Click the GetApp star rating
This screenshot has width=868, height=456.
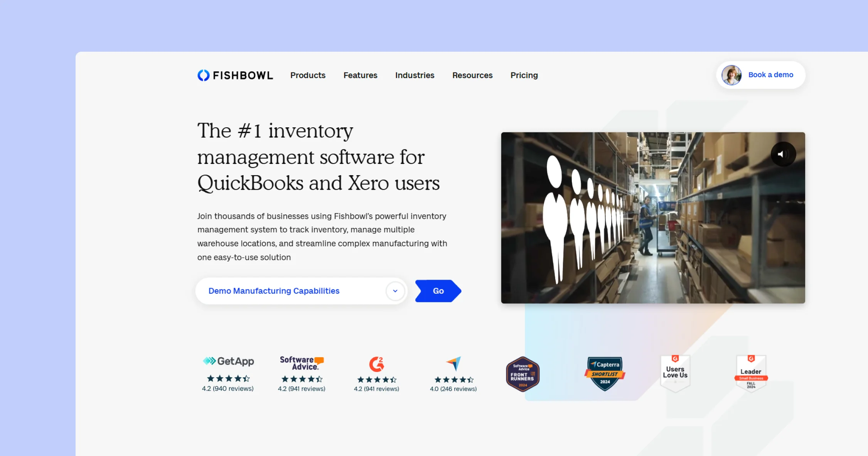click(228, 378)
